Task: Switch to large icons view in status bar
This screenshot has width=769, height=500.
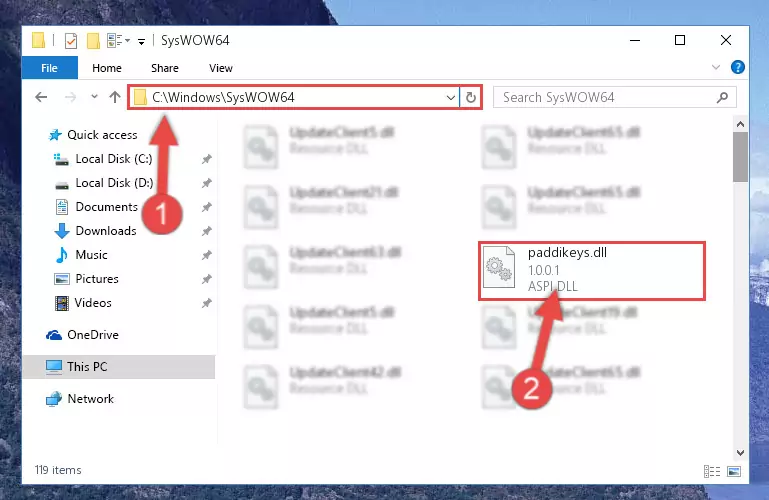Action: [734, 472]
